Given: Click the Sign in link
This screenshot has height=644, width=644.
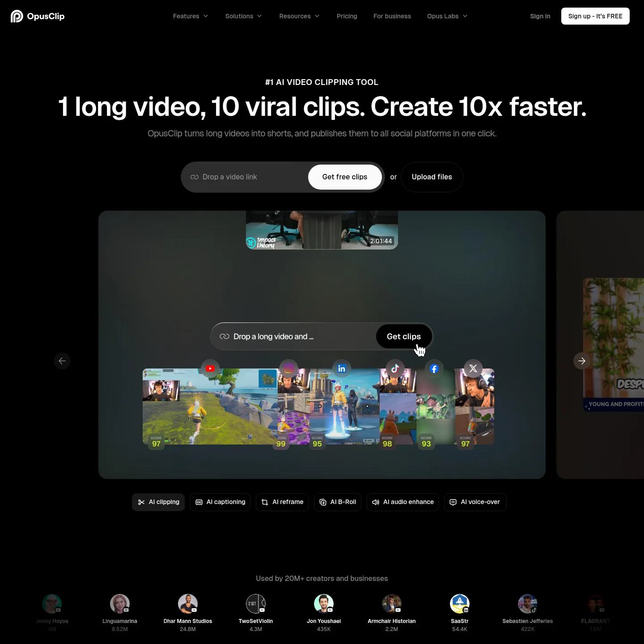Looking at the screenshot, I should [x=540, y=16].
